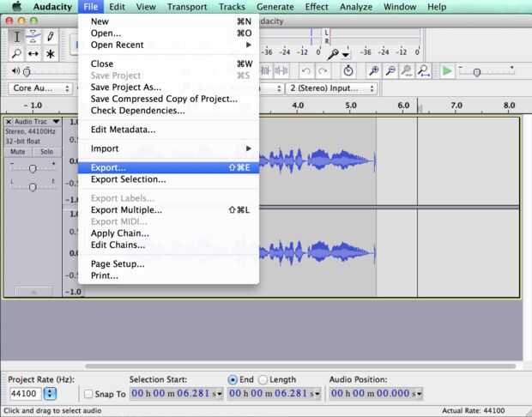
Task: Click the Redo toolbar icon
Action: coord(323,71)
